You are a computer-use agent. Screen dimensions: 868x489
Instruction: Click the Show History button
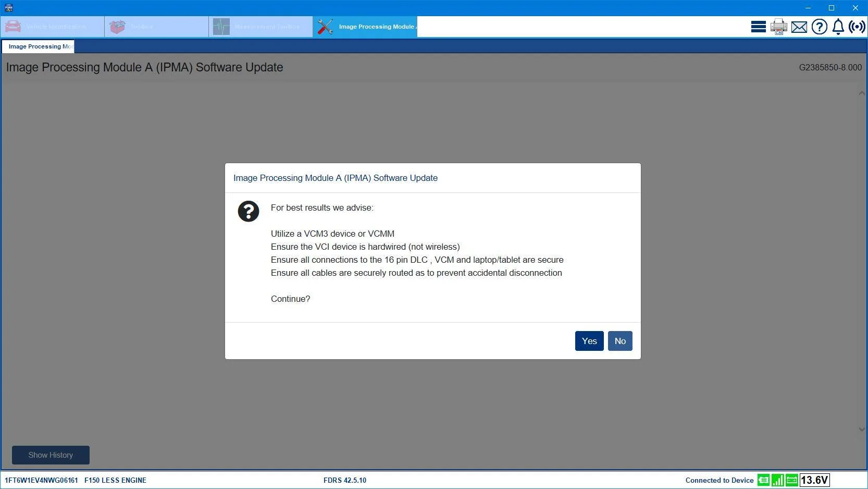pyautogui.click(x=51, y=455)
